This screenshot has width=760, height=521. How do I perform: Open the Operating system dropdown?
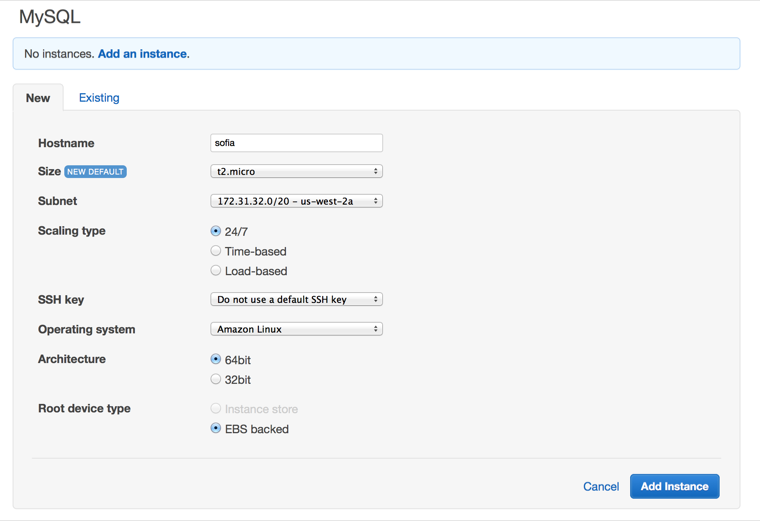[x=296, y=329]
